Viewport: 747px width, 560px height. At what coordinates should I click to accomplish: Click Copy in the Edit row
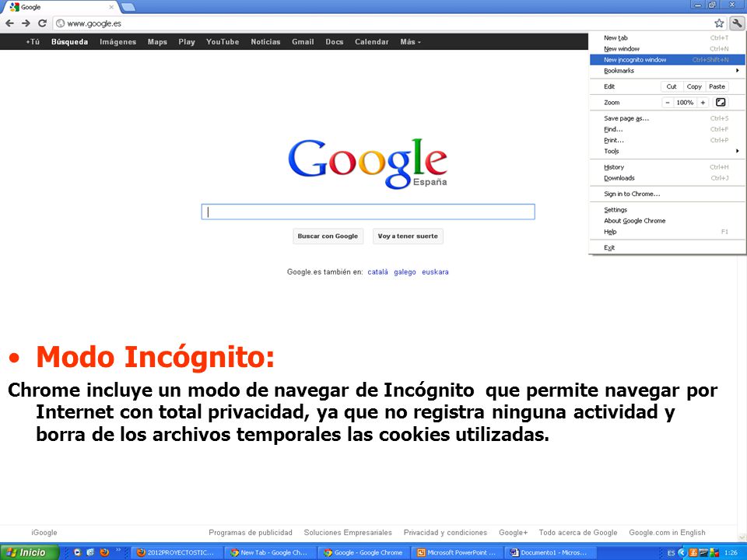point(694,86)
